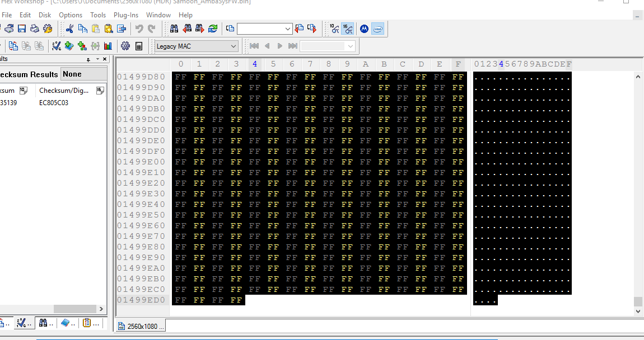The width and height of the screenshot is (644, 340).
Task: Click the bar chart icon in the toolbar
Action: pos(108,46)
